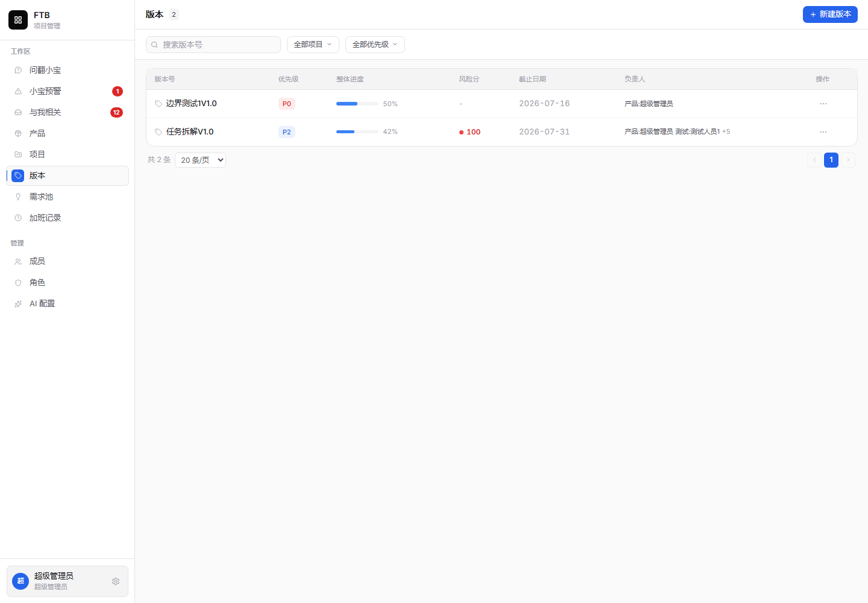Screen dimensions: 868x603
Task: Click the red risk dot beside 100
Action: tap(462, 132)
